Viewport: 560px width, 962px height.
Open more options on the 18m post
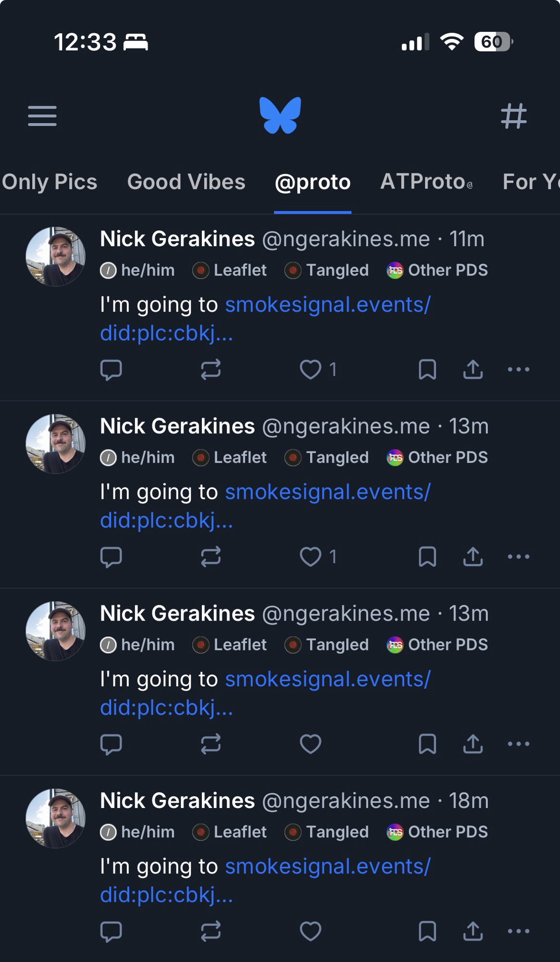(519, 931)
